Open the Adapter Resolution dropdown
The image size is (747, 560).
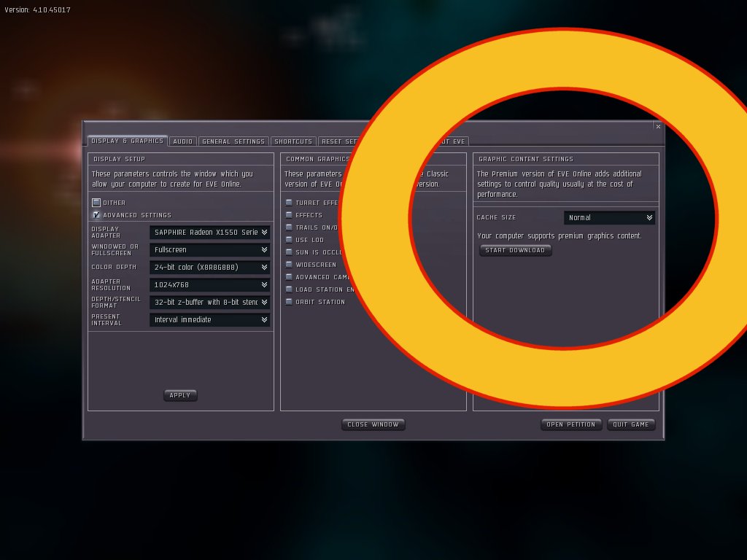pos(209,285)
